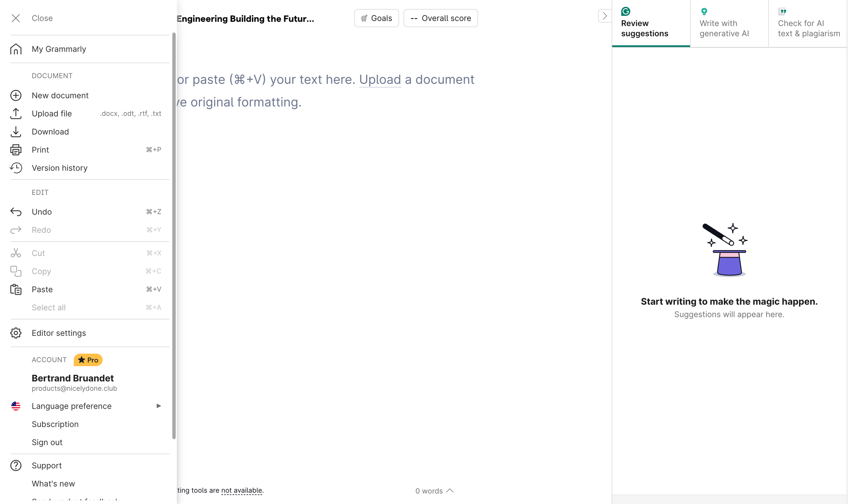857x504 pixels.
Task: Expand the 0 words counter chevron
Action: coord(450,491)
